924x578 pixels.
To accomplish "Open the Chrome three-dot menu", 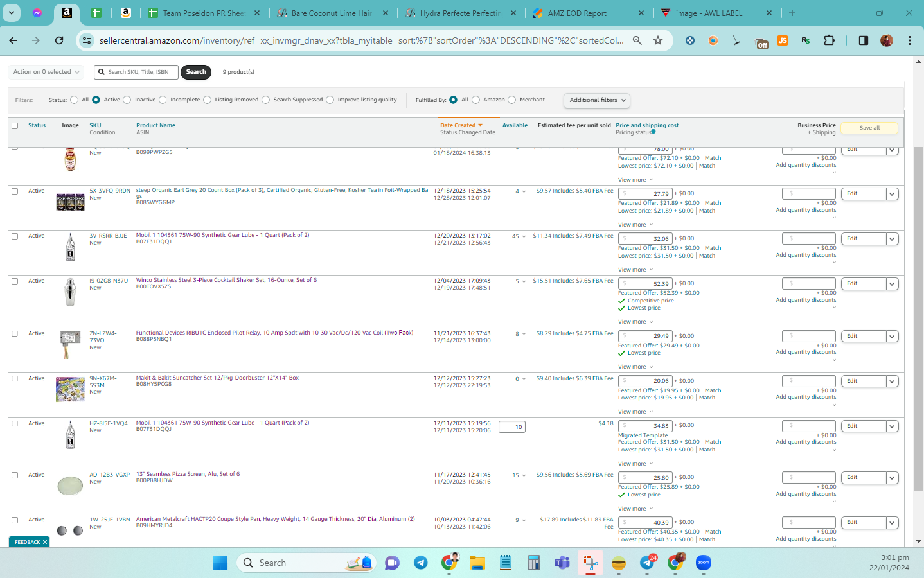I will tap(910, 40).
